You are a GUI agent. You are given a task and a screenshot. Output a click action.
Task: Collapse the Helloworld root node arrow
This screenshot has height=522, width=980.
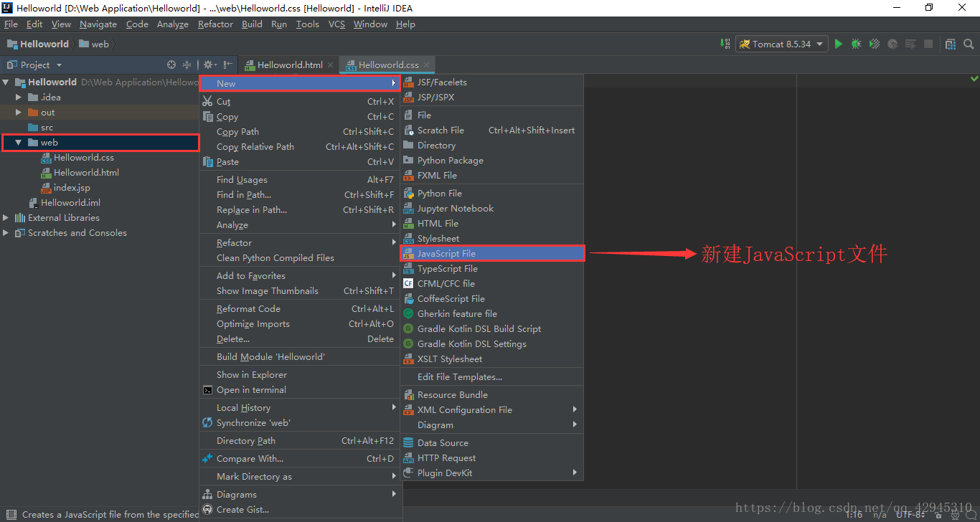pyautogui.click(x=6, y=82)
